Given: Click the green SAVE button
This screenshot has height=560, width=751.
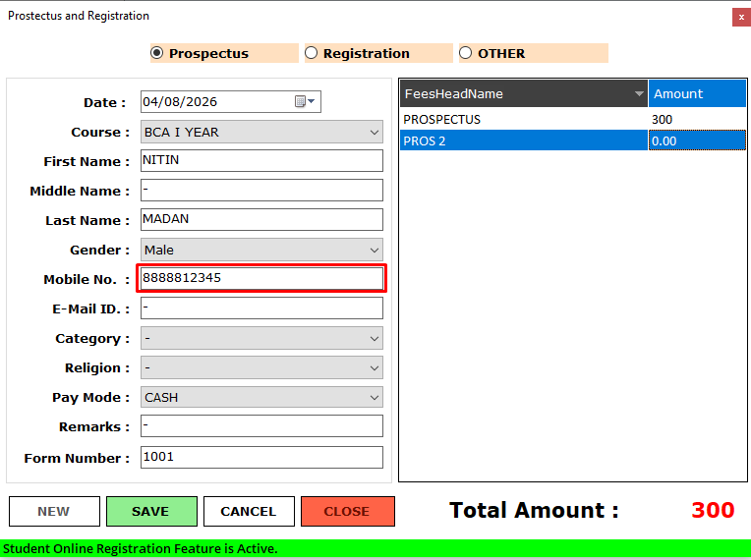Looking at the screenshot, I should coord(151,511).
